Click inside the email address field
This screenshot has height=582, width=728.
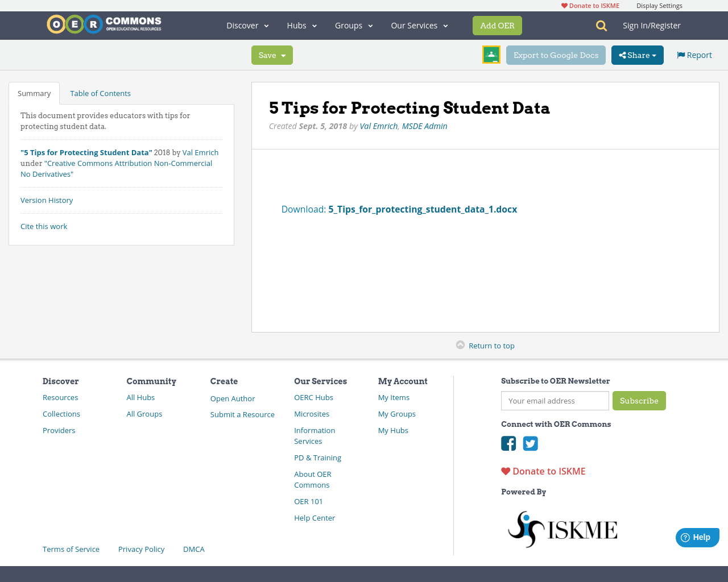(x=555, y=401)
